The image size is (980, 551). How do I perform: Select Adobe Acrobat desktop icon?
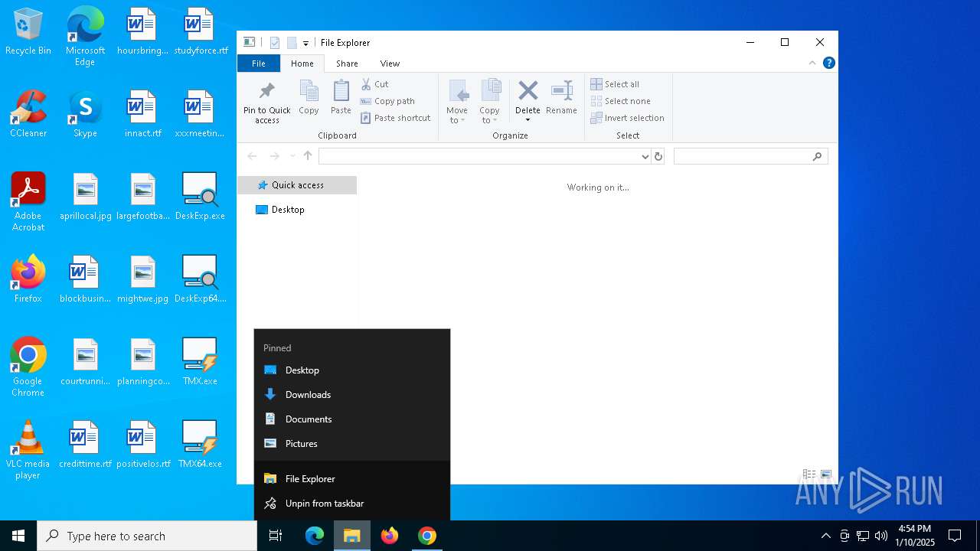point(28,202)
